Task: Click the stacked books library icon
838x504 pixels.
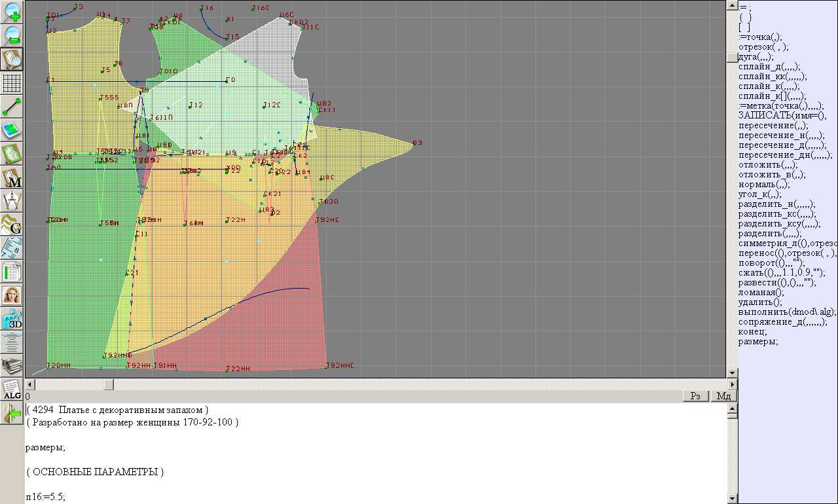Action: tap(12, 365)
